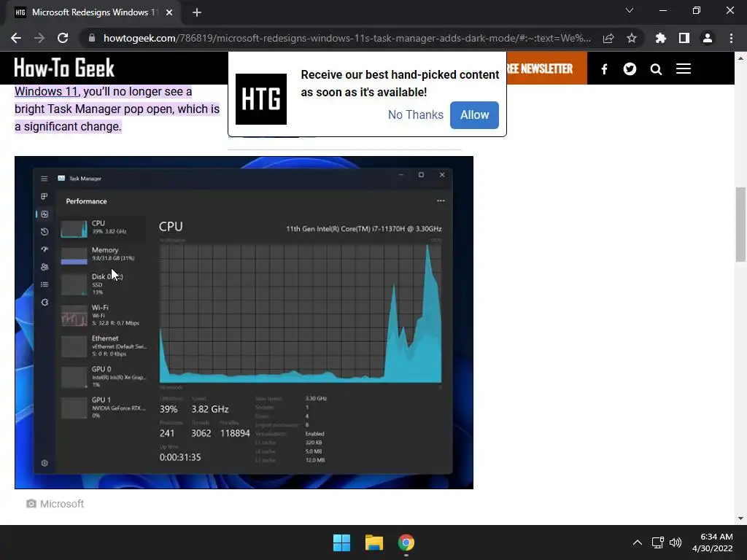The width and height of the screenshot is (747, 560).
Task: Open volume control tray icon
Action: click(676, 542)
